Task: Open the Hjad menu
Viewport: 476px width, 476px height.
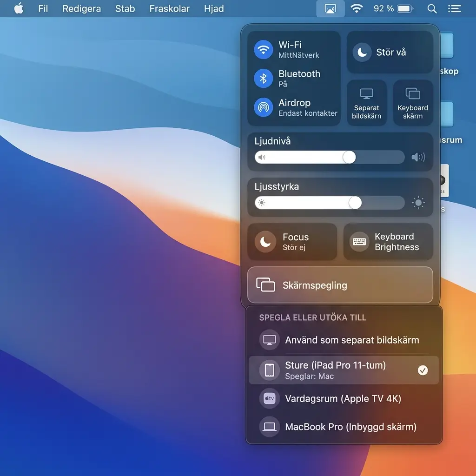Action: (x=214, y=8)
